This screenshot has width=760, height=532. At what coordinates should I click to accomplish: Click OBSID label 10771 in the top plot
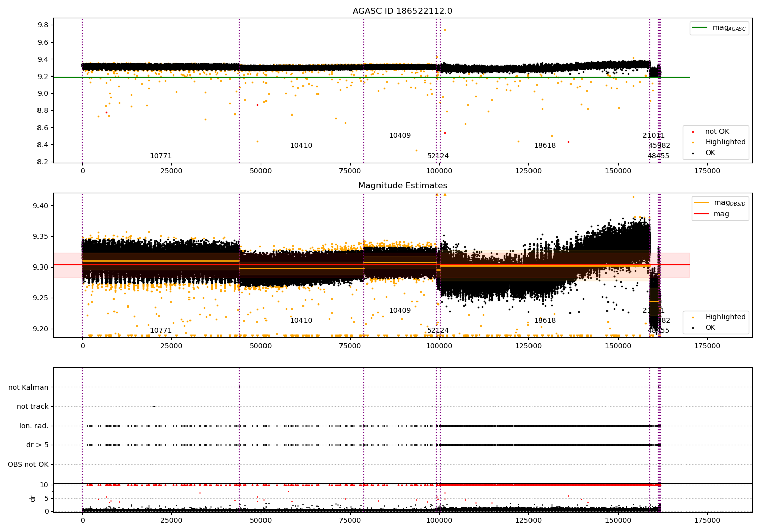pyautogui.click(x=161, y=156)
